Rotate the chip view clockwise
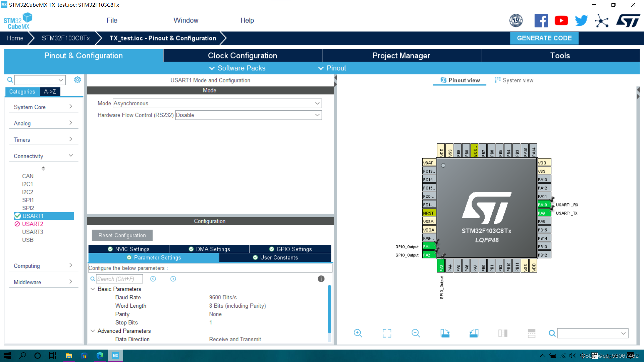This screenshot has height=362, width=644. pos(445,333)
